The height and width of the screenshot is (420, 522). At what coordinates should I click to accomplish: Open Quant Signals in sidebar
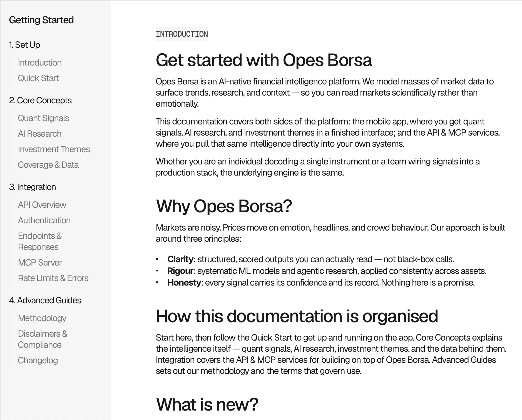[x=43, y=118]
